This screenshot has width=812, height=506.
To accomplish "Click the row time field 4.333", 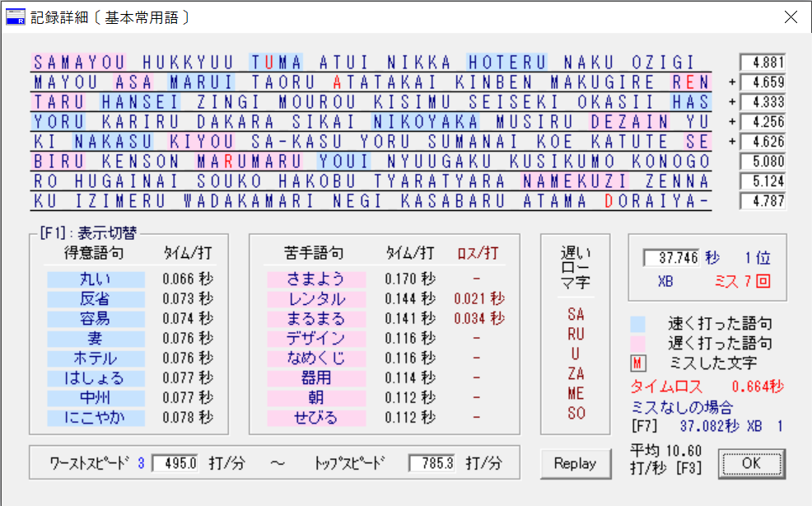I will (763, 101).
